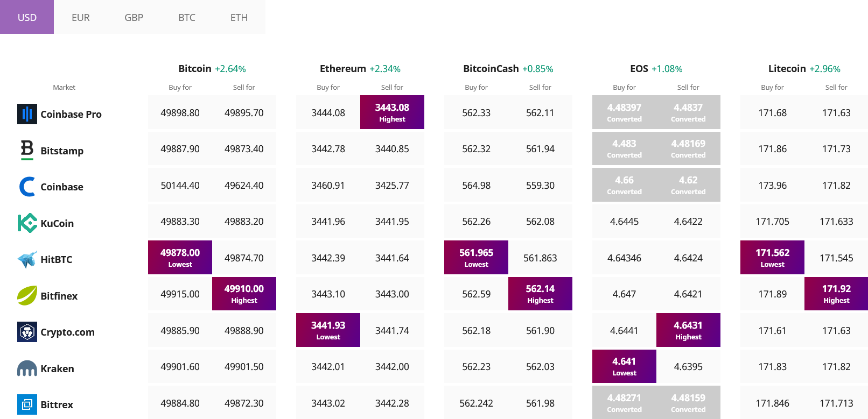Click the Market column label
This screenshot has height=419, width=868.
click(x=64, y=87)
